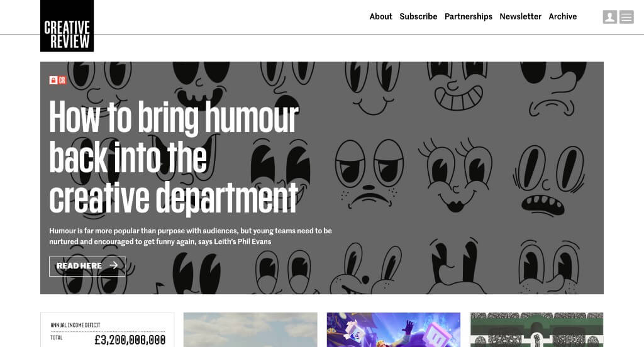The height and width of the screenshot is (347, 644).
Task: Click the 'Humour is far more popular' summary text
Action: click(x=191, y=236)
